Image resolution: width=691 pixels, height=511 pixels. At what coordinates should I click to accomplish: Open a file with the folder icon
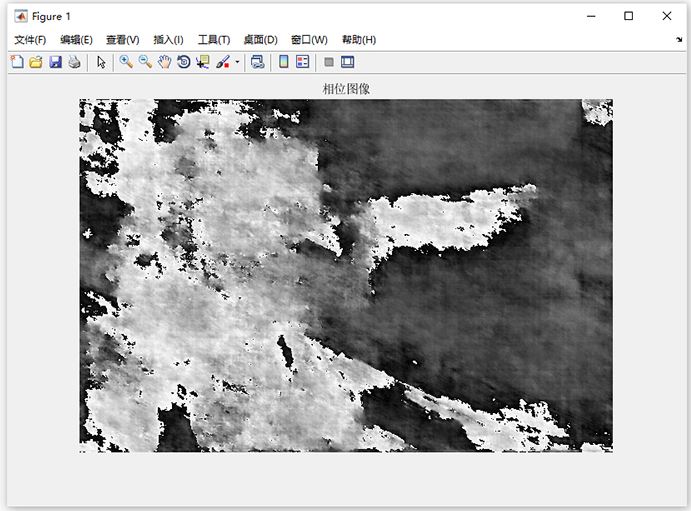click(x=36, y=62)
